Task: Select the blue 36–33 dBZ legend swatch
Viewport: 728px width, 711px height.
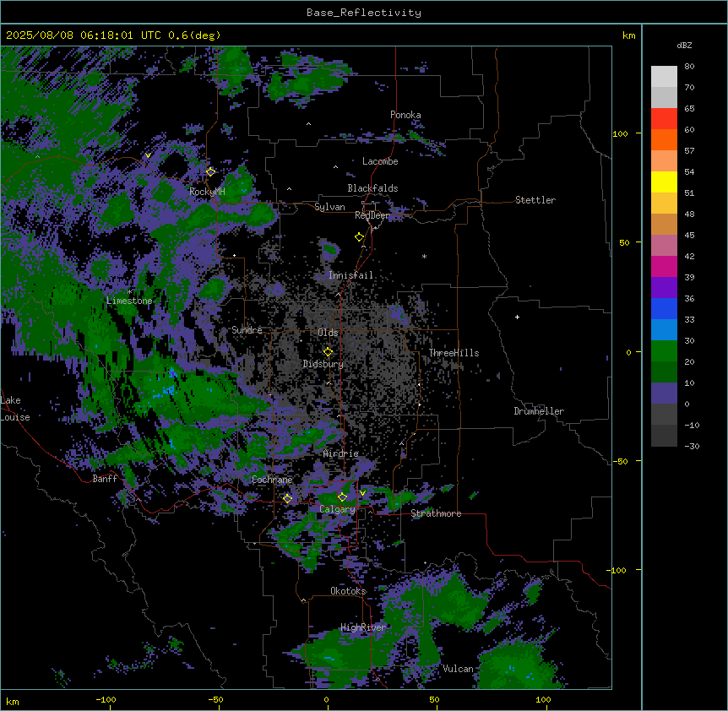Action: (664, 308)
